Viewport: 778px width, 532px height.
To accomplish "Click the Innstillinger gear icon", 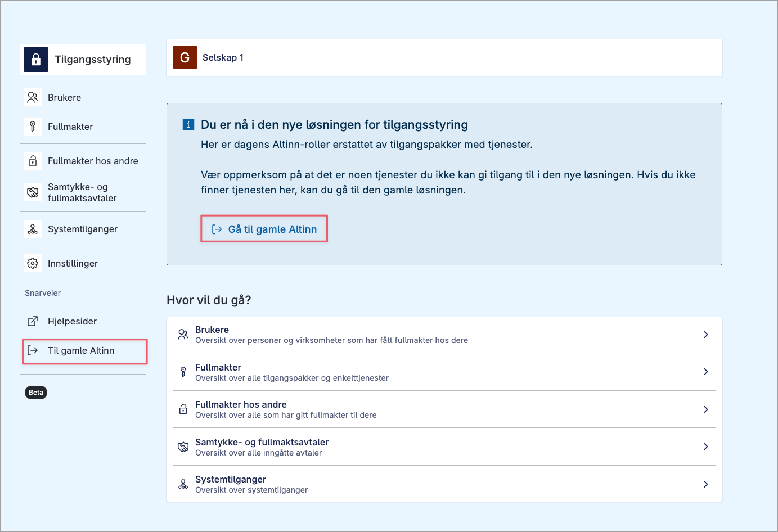I will point(33,263).
